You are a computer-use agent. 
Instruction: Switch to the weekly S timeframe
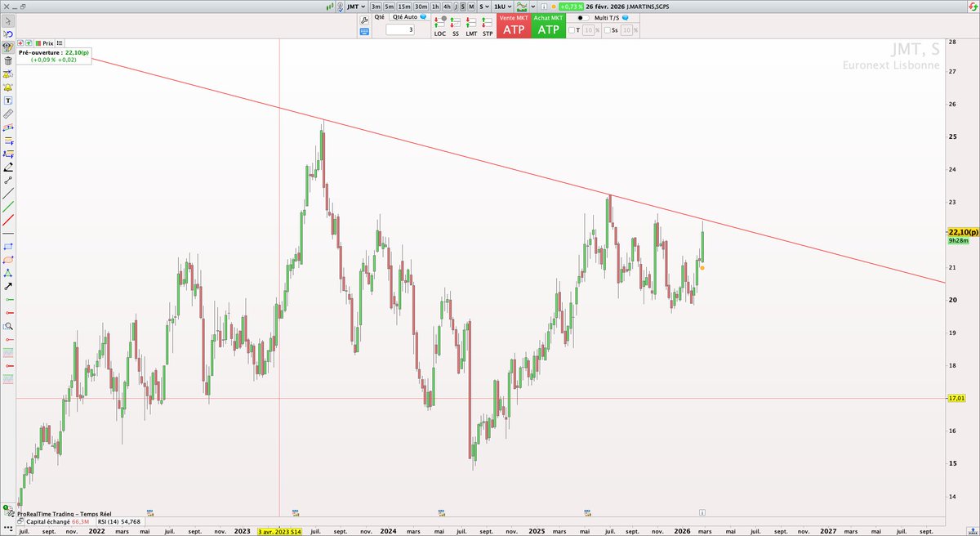pyautogui.click(x=461, y=7)
